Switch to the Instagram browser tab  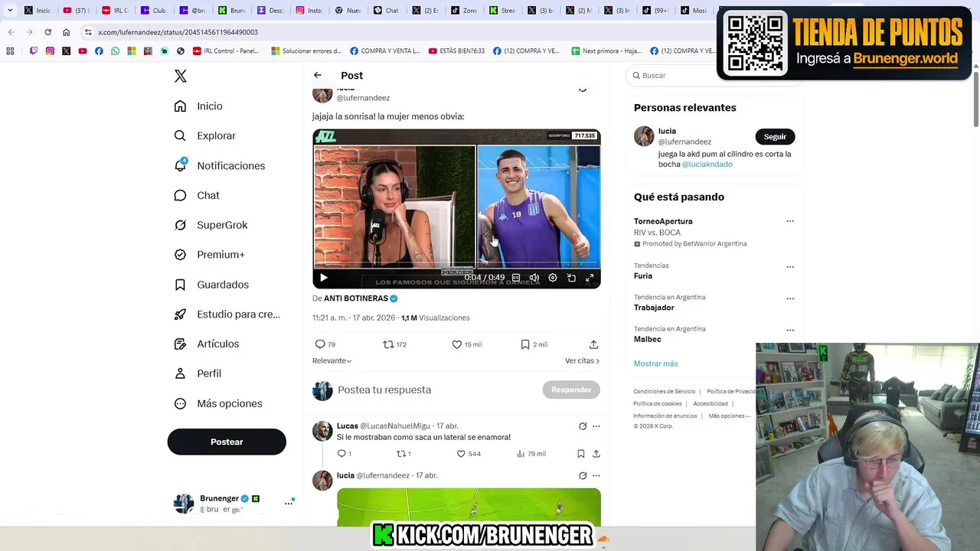click(309, 11)
